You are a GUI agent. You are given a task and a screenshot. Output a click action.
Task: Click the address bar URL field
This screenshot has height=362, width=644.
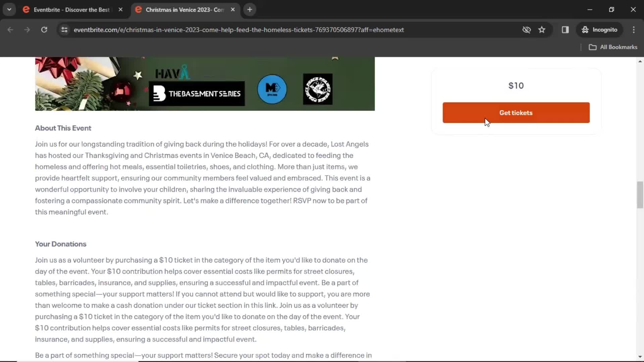point(239,29)
